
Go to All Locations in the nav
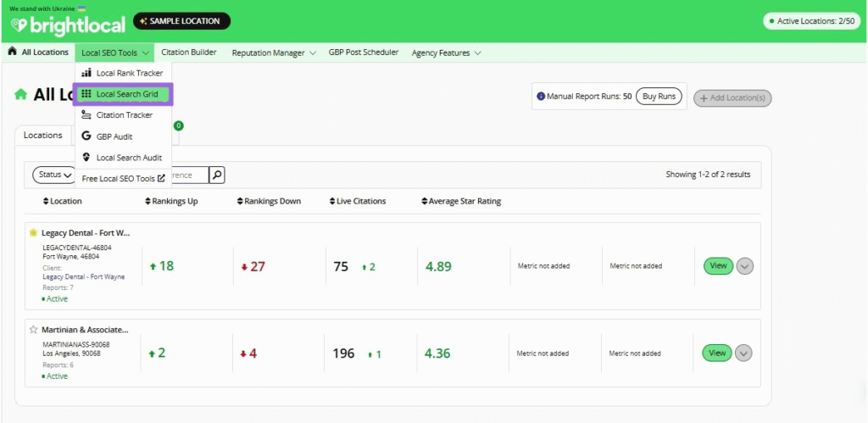(x=45, y=52)
